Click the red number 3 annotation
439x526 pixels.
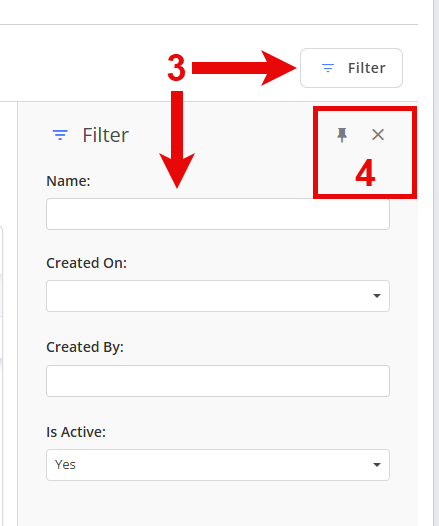click(176, 68)
